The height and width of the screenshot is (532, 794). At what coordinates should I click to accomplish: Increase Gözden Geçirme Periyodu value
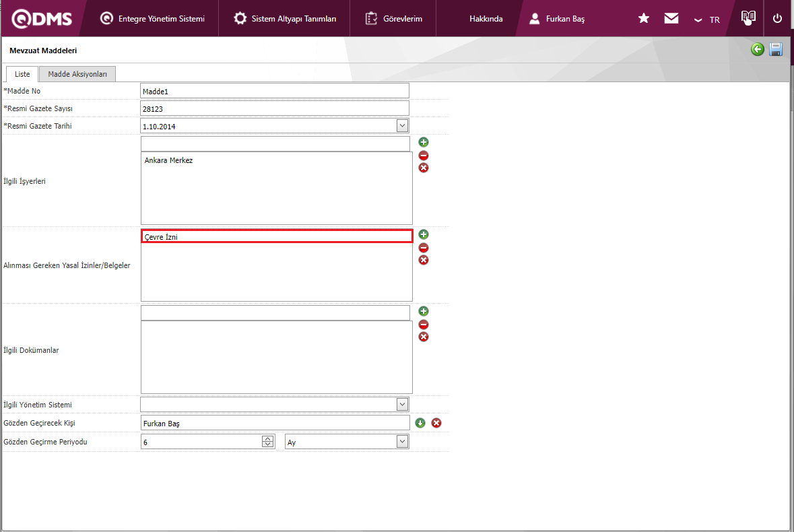pos(267,439)
